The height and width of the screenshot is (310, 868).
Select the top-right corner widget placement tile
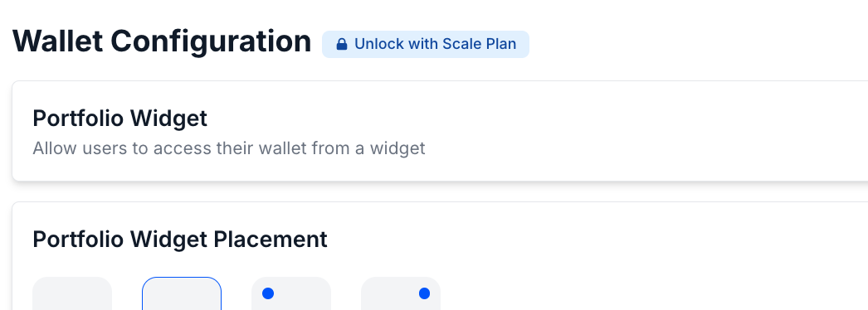pos(401,293)
